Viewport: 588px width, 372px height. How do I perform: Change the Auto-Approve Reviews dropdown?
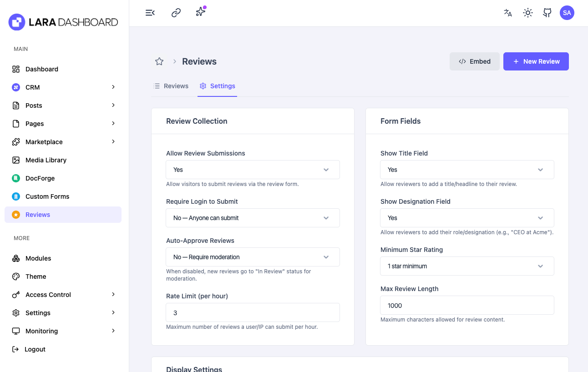253,257
